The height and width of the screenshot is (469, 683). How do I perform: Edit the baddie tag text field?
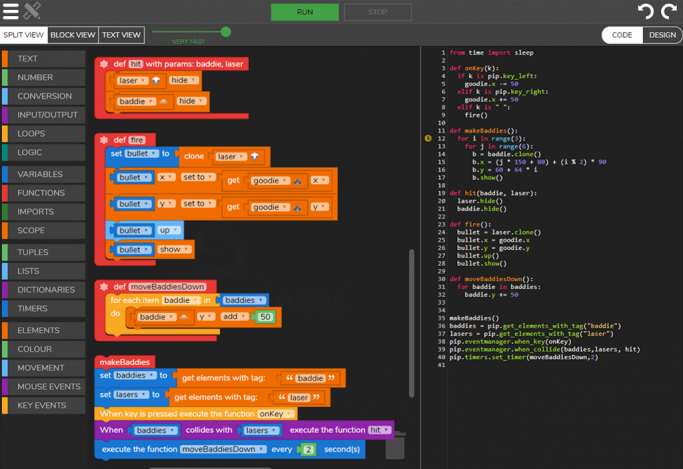pos(310,378)
